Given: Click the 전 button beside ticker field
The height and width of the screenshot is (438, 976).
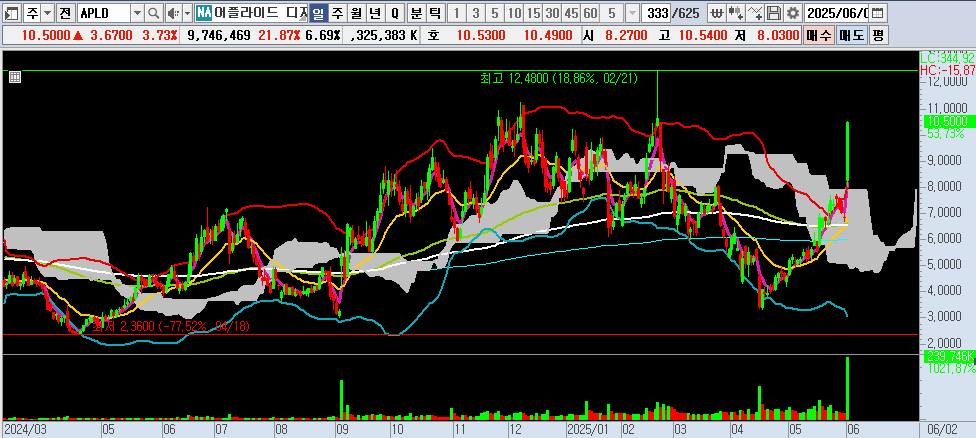Looking at the screenshot, I should click(65, 12).
